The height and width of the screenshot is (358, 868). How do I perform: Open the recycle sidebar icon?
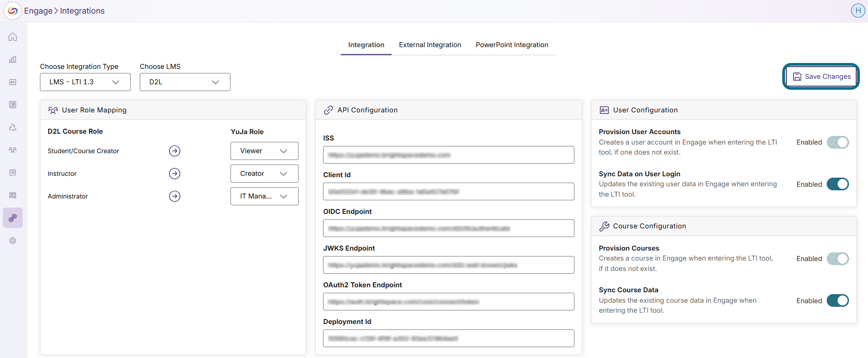coord(13,127)
